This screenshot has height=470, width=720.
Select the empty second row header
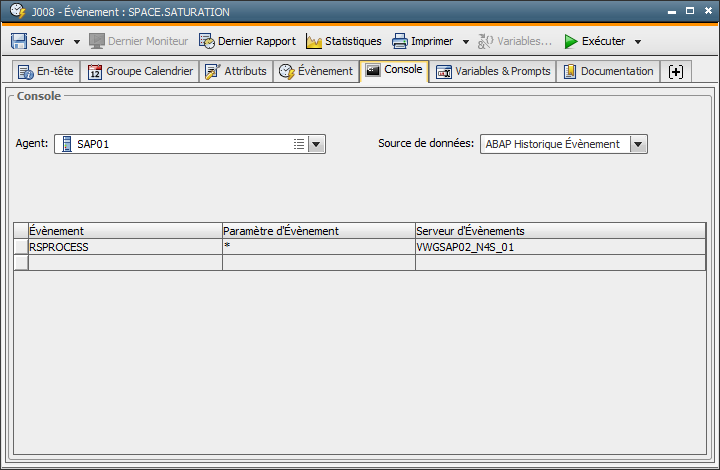point(21,263)
